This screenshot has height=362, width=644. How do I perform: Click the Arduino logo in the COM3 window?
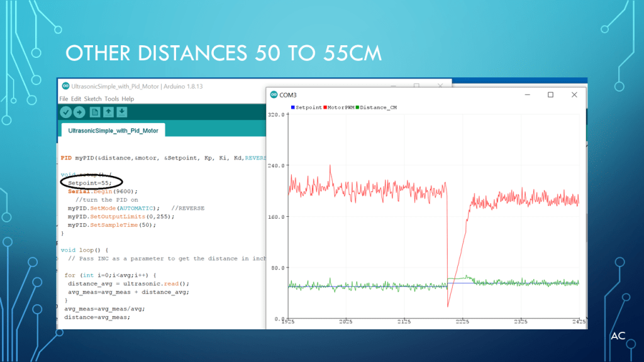point(274,95)
